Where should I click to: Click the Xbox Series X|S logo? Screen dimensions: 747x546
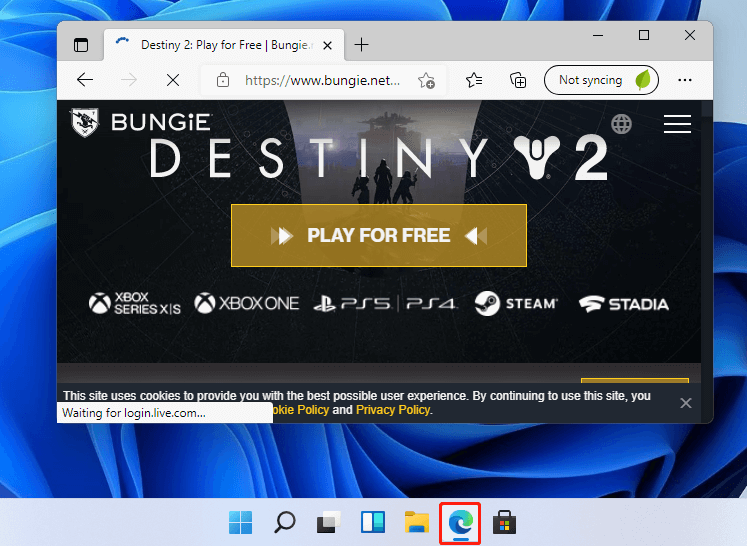(x=135, y=303)
